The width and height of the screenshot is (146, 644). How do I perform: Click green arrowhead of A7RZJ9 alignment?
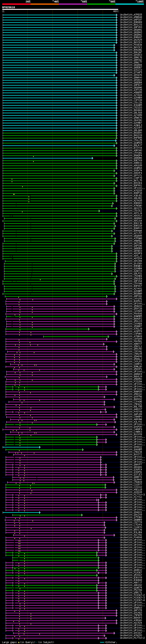(89, 329)
